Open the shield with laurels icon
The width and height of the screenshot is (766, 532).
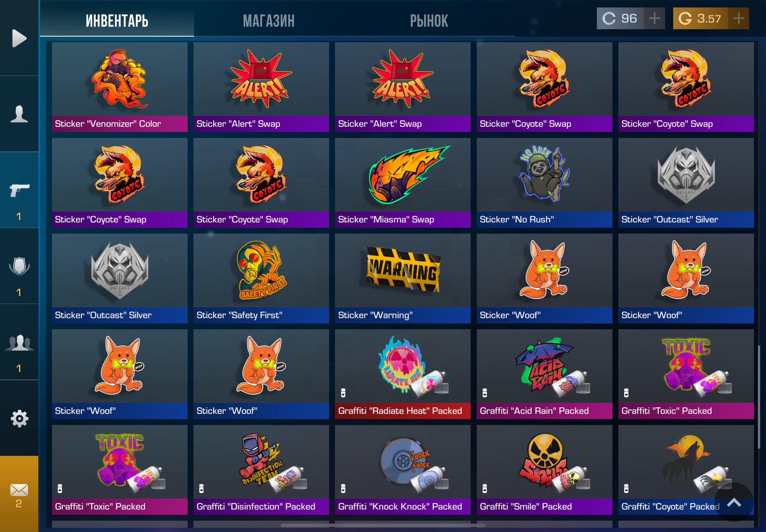click(x=19, y=266)
